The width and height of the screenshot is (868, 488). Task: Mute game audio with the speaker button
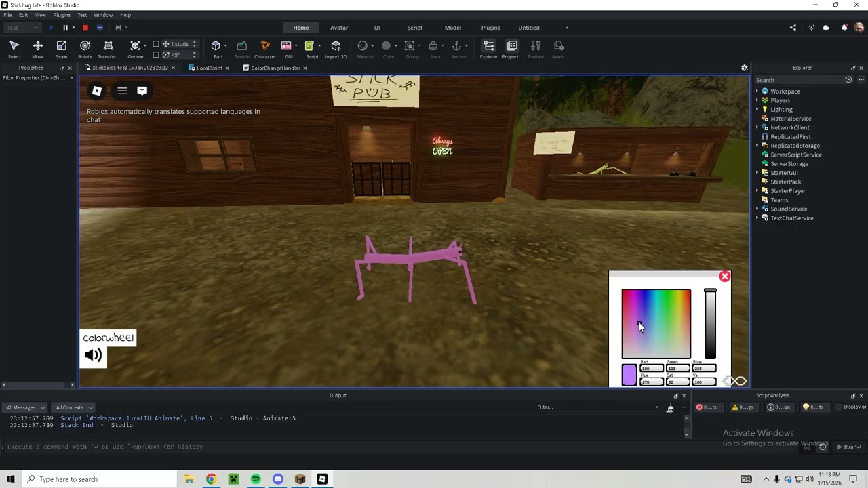(x=94, y=356)
